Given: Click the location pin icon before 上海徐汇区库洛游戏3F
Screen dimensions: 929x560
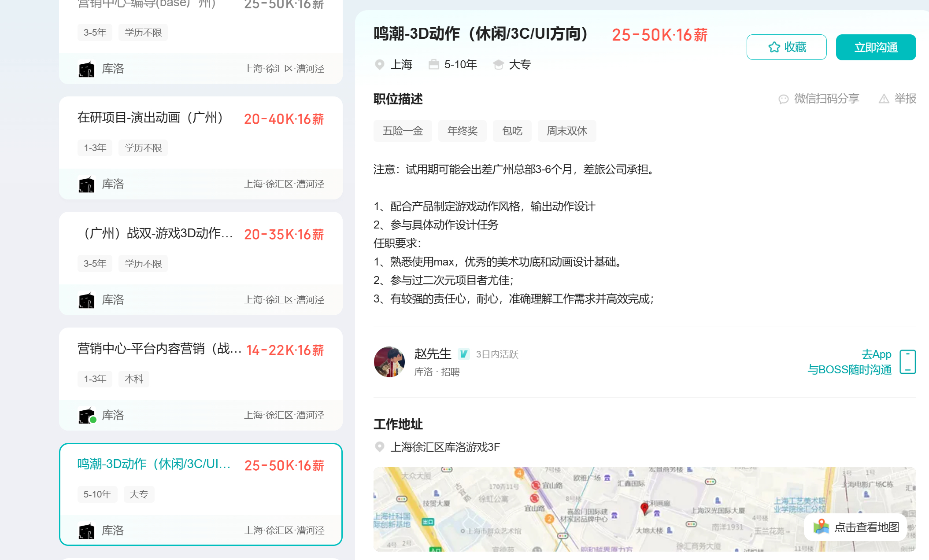Looking at the screenshot, I should tap(379, 447).
